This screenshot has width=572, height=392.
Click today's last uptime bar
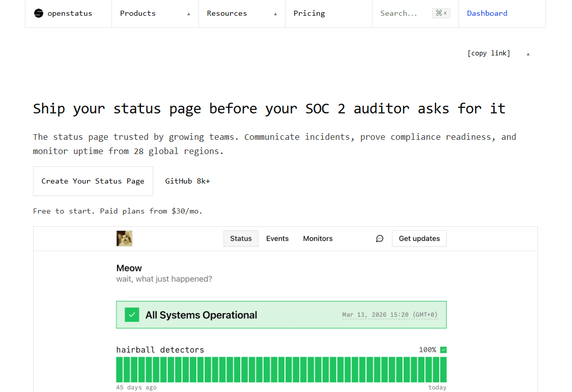point(443,370)
